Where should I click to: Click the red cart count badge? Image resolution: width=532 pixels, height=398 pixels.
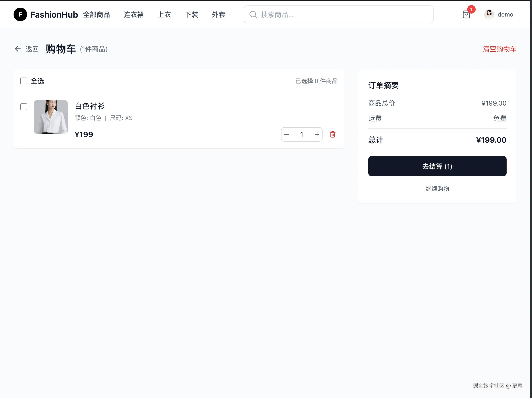click(x=471, y=9)
